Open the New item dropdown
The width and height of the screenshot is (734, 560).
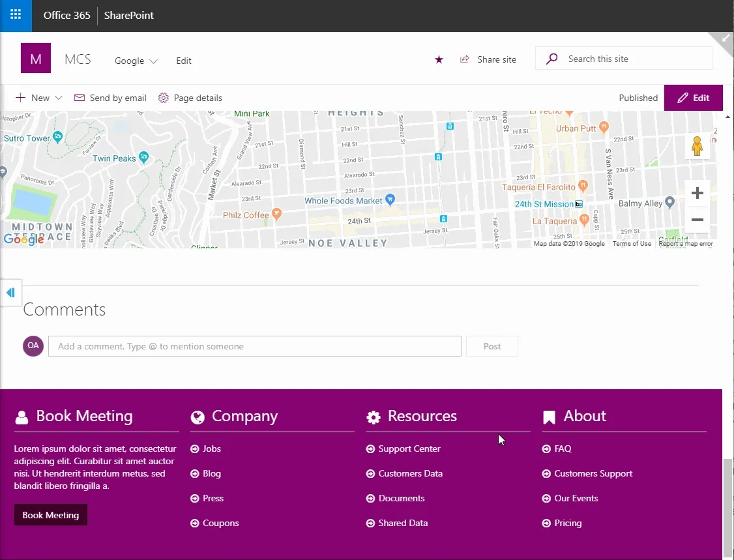pos(39,98)
